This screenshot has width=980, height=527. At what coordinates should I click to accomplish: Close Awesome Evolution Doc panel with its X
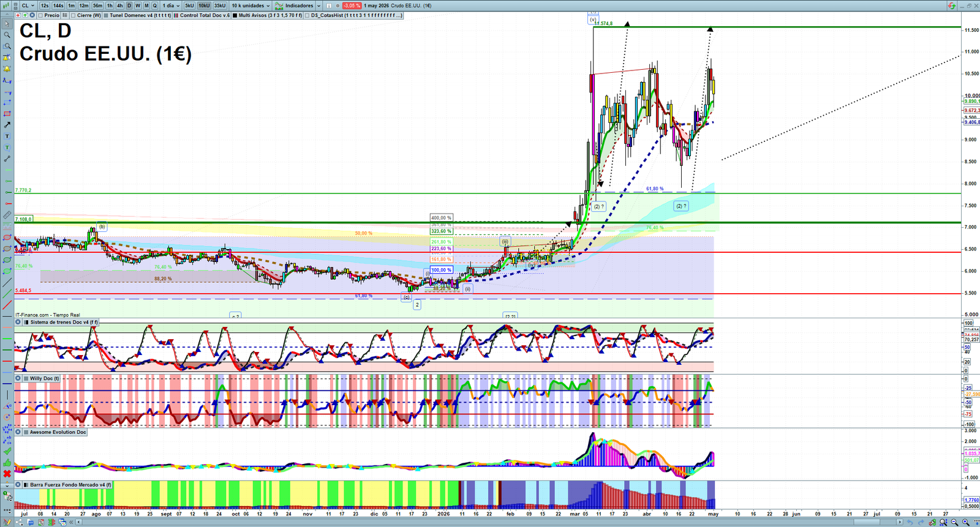[18, 432]
